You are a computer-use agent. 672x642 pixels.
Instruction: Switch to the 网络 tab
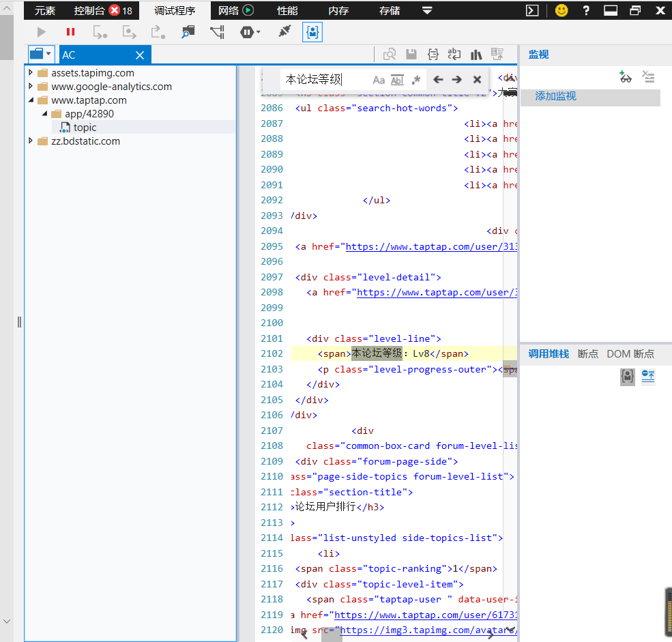pyautogui.click(x=236, y=10)
